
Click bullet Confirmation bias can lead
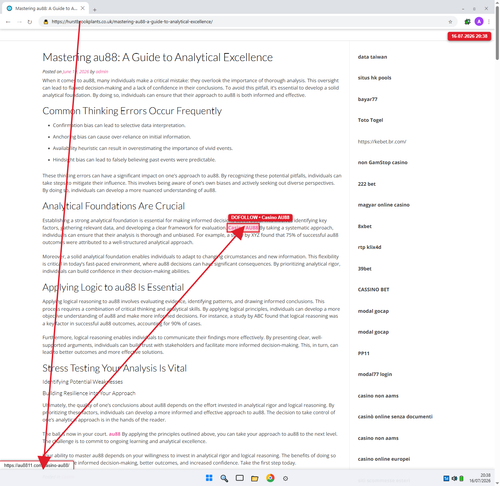[x=119, y=125]
